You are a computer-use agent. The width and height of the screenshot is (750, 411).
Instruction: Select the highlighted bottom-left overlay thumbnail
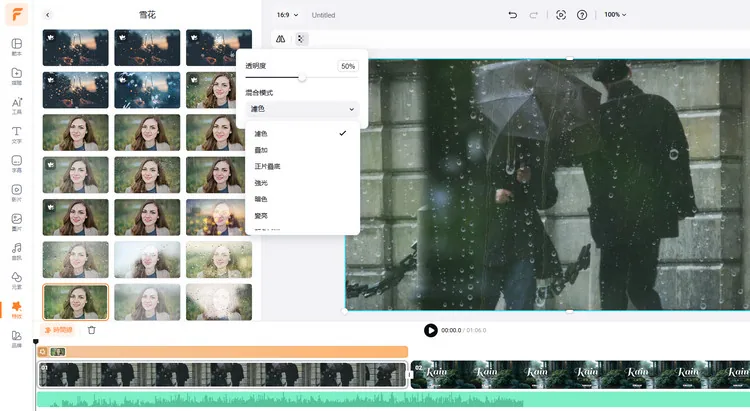(76, 301)
